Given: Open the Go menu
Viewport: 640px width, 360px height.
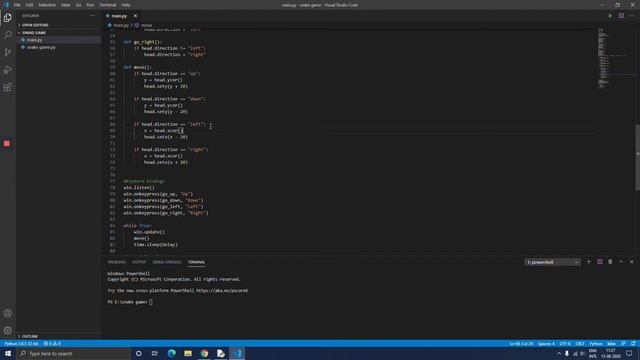Looking at the screenshot, I should point(78,5).
